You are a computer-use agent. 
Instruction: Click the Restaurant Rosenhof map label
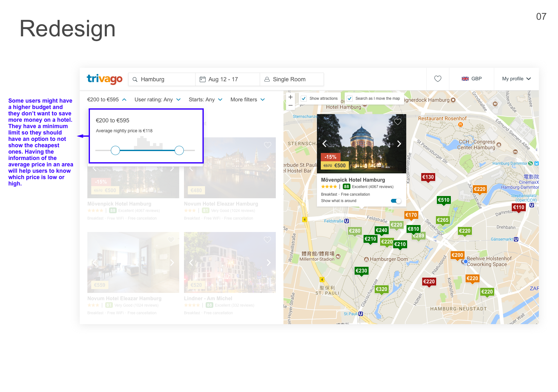pos(442,119)
